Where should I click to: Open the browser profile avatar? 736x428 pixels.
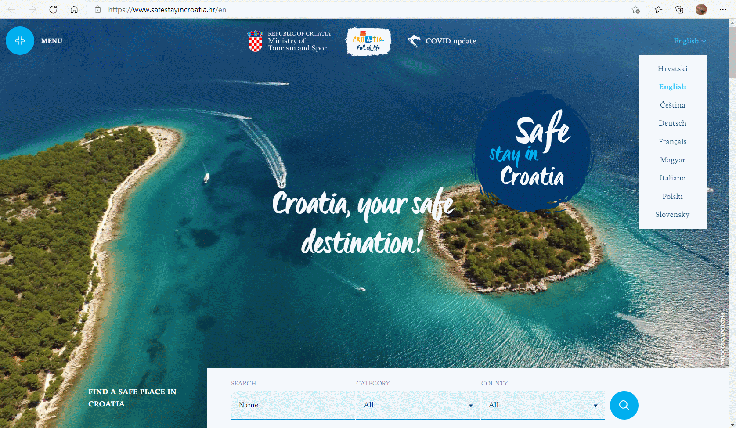[x=701, y=9]
